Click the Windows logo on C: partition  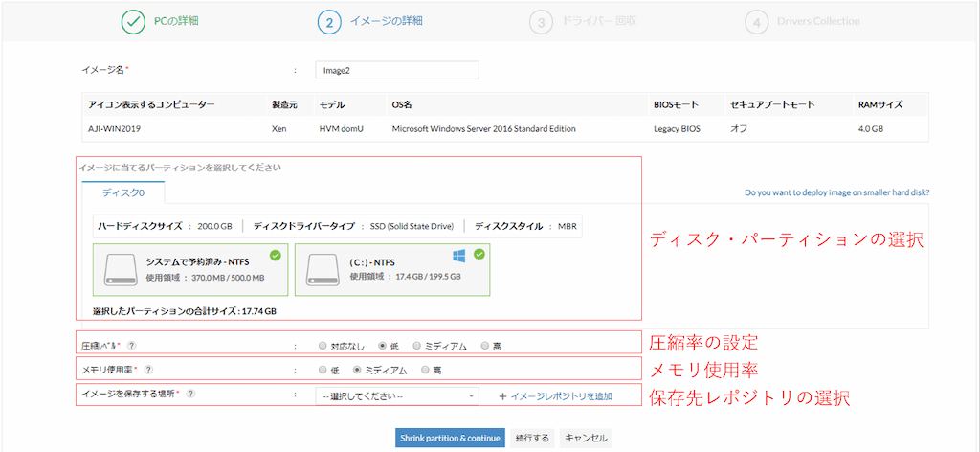462,256
